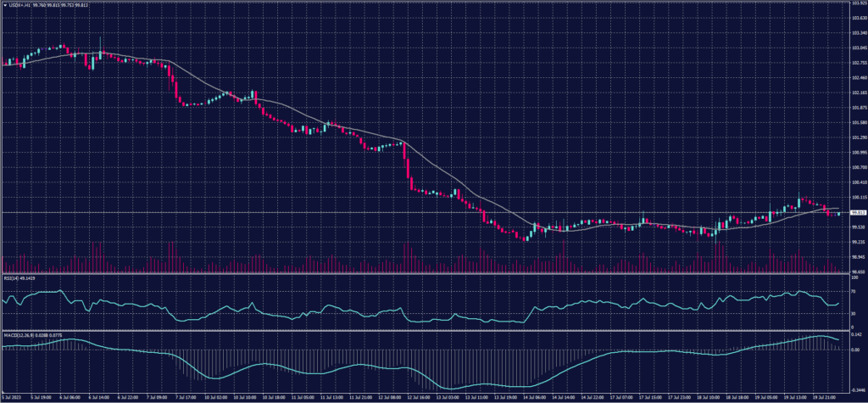This screenshot has width=868, height=403.
Task: Click the current price tag 99.813
Action: point(857,212)
